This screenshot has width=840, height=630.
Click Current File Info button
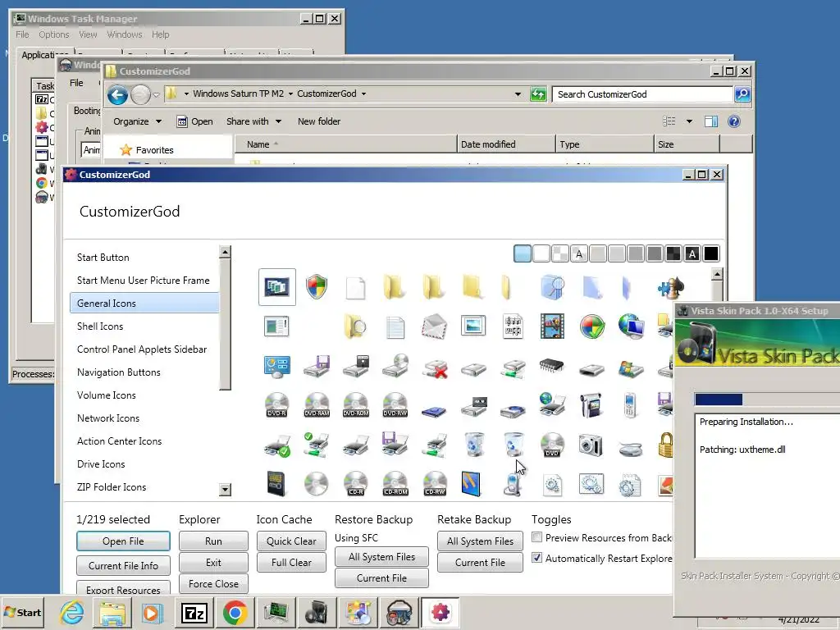123,566
